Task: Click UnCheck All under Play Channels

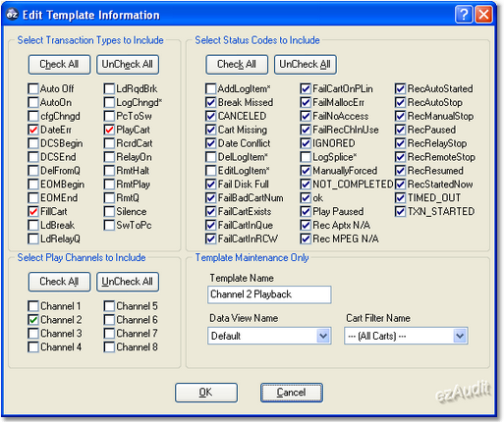Action: click(x=128, y=282)
